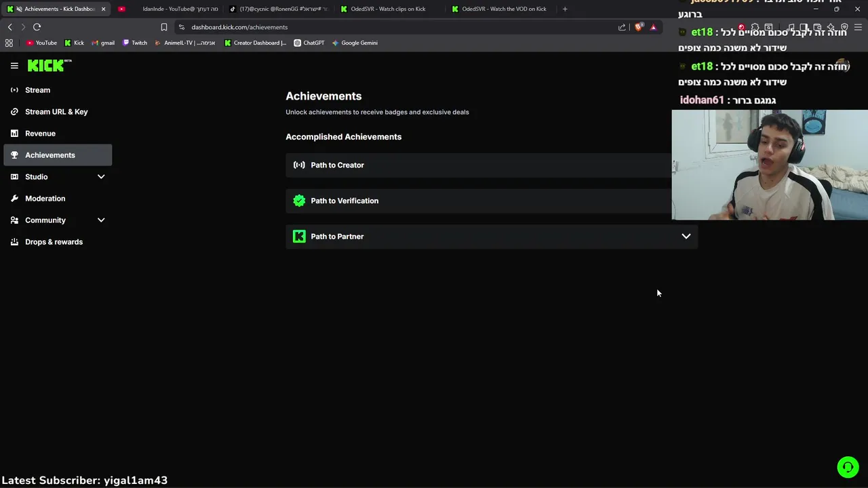Open the Brave Rewards triangle icon
868x488 pixels.
(x=653, y=27)
